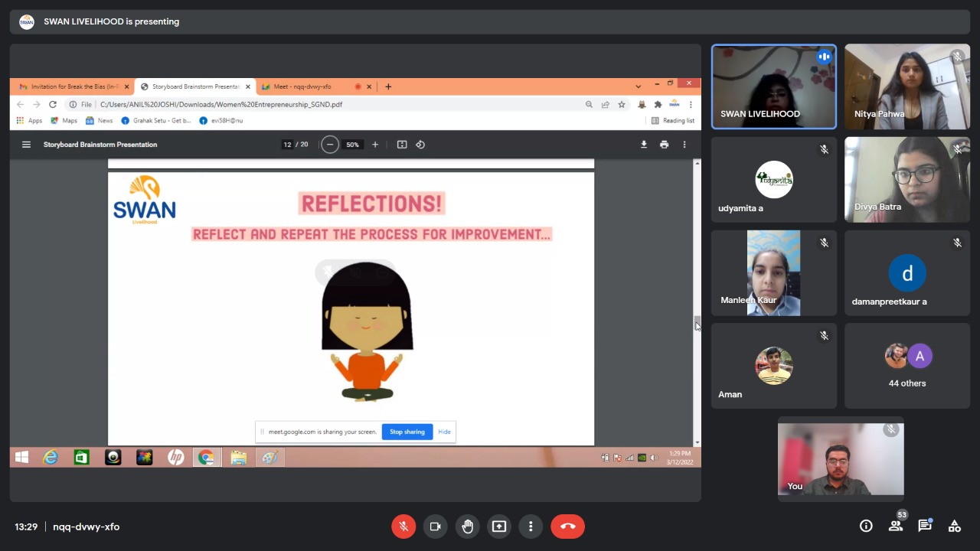This screenshot has width=980, height=551.
Task: Click Nitya Pahwa's video tile
Action: pyautogui.click(x=907, y=86)
